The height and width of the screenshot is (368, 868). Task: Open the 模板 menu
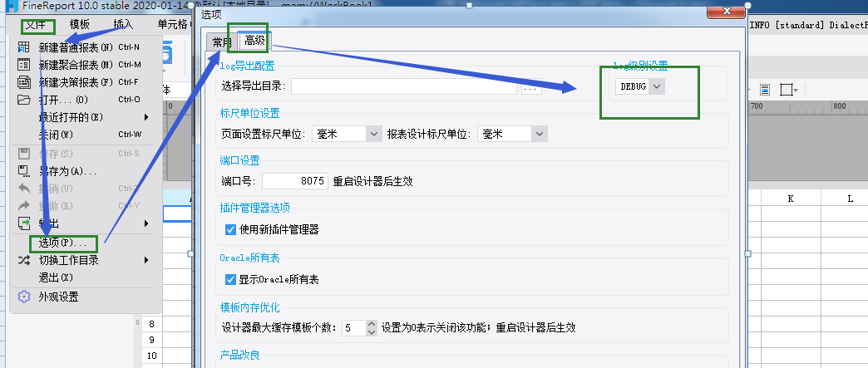80,24
